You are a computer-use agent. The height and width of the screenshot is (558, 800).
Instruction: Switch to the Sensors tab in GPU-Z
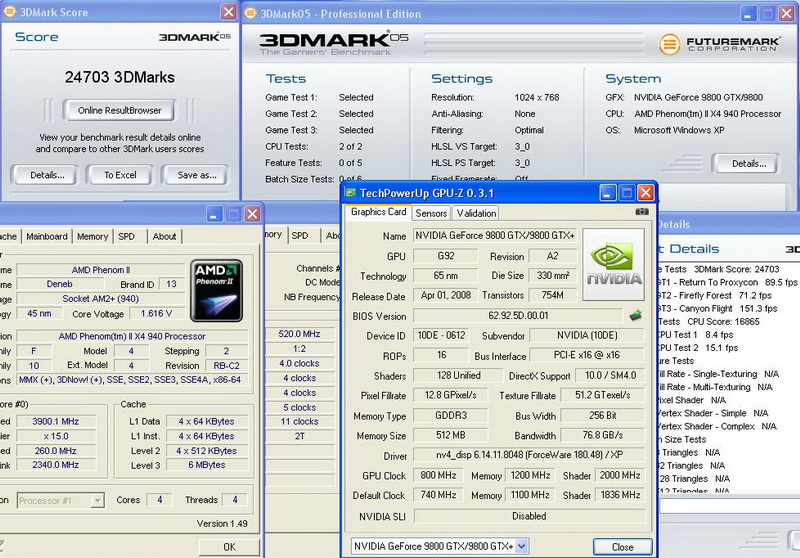(431, 213)
